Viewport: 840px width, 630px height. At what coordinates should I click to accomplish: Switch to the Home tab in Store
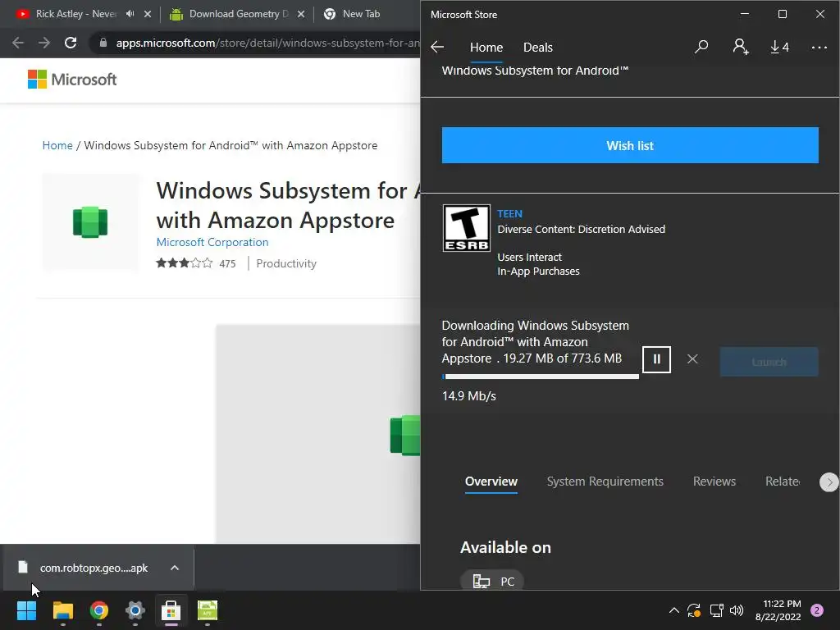pos(486,47)
